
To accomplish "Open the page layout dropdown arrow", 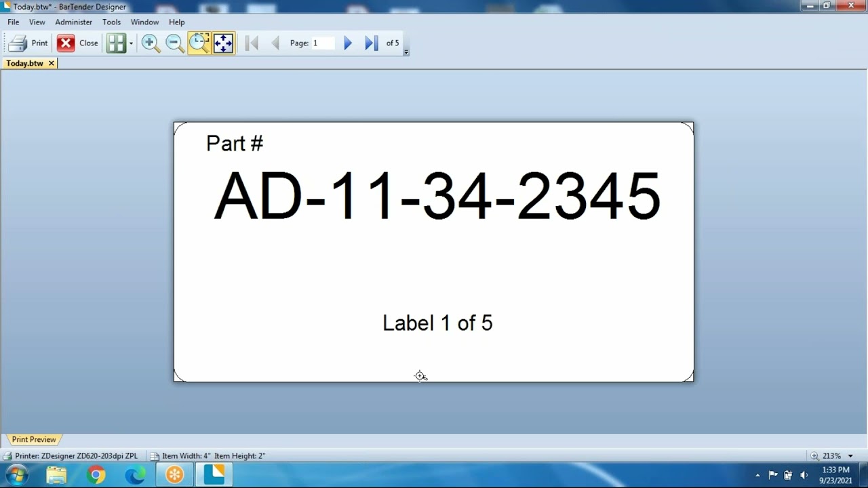I will [x=131, y=43].
